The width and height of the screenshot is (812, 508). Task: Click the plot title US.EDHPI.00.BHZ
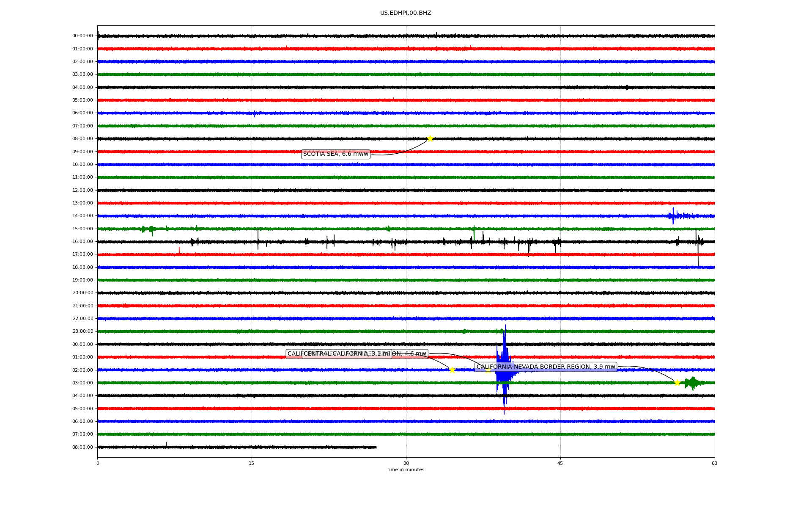pos(406,13)
